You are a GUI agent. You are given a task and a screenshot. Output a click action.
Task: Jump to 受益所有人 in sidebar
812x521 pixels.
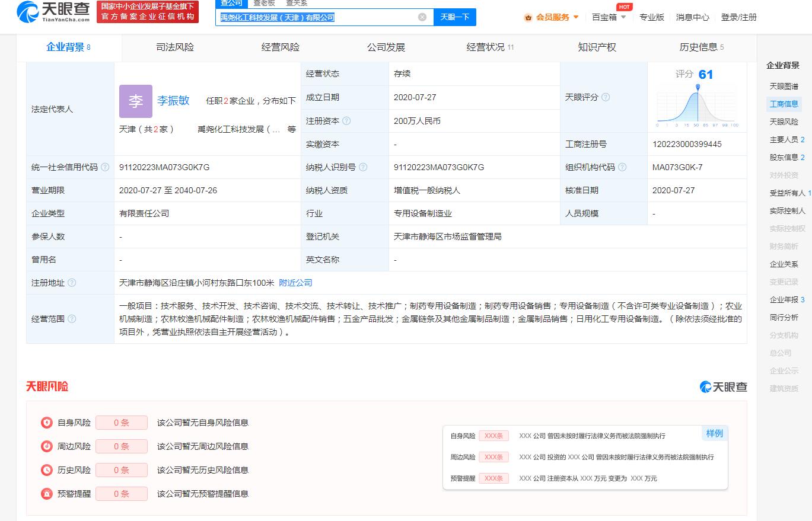[x=790, y=193]
